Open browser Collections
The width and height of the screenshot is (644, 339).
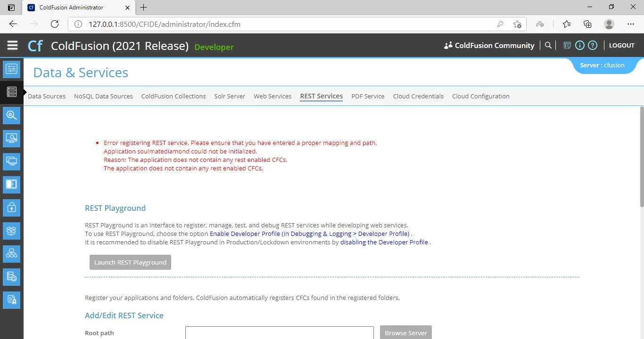tap(587, 24)
